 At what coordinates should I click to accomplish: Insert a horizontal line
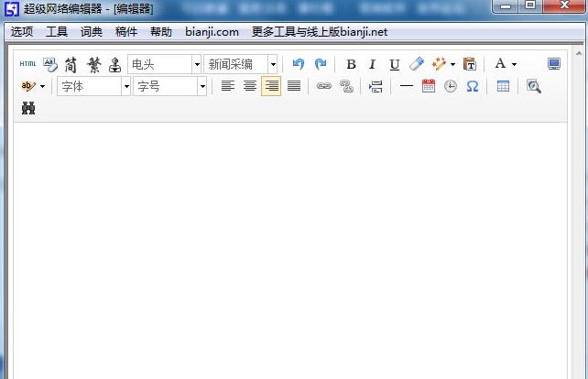(406, 86)
